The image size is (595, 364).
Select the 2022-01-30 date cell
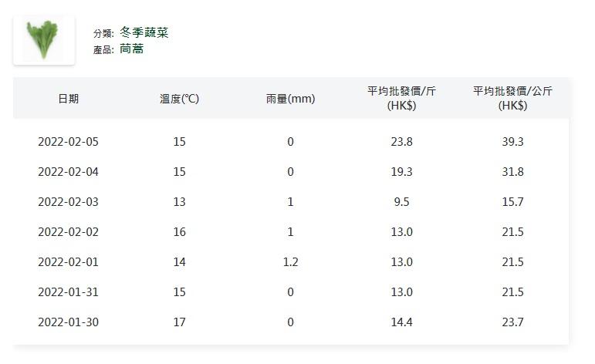click(68, 322)
